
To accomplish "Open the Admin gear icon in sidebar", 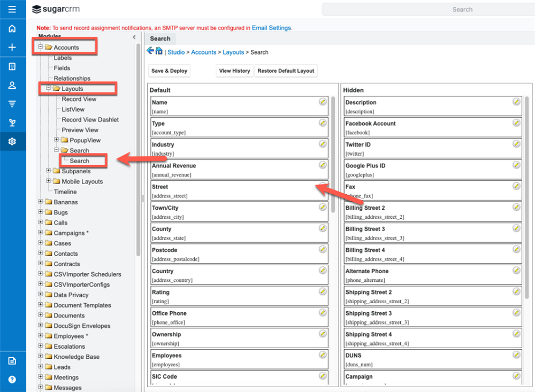I will coord(12,142).
